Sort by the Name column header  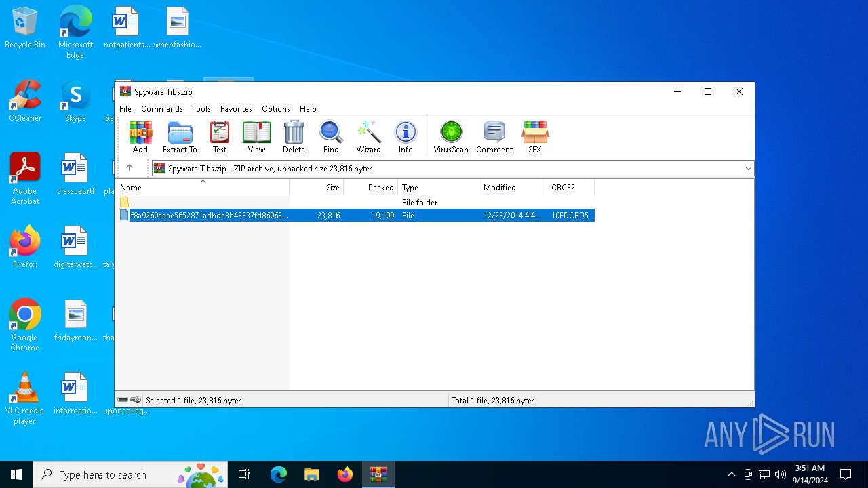[x=202, y=188]
